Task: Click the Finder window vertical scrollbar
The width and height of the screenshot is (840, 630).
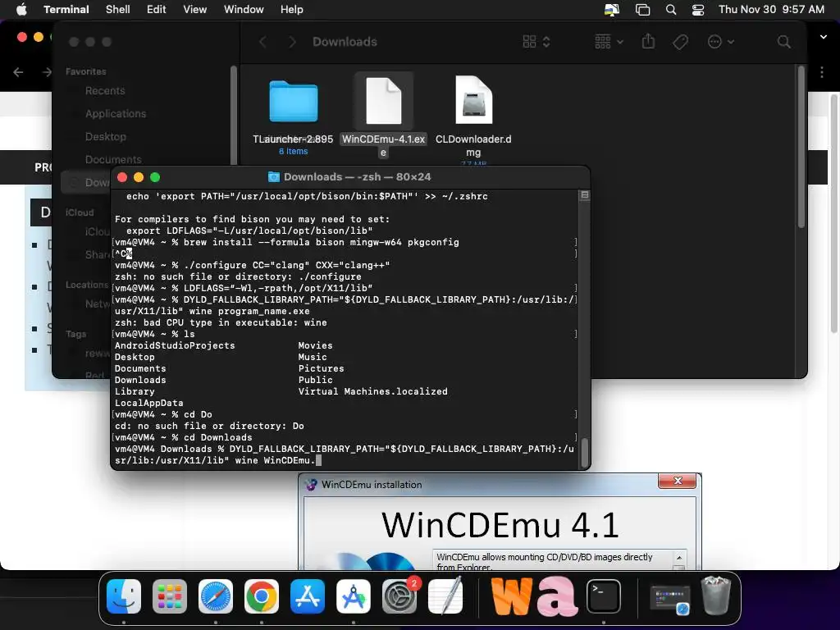Action: (801, 148)
